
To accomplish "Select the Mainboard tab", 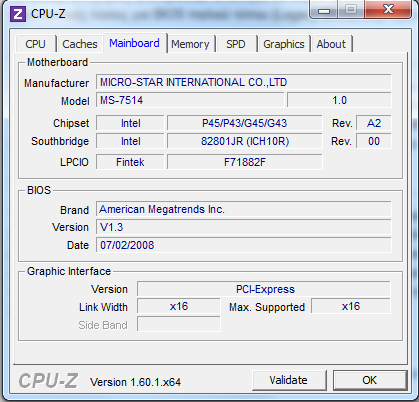I will [x=134, y=43].
